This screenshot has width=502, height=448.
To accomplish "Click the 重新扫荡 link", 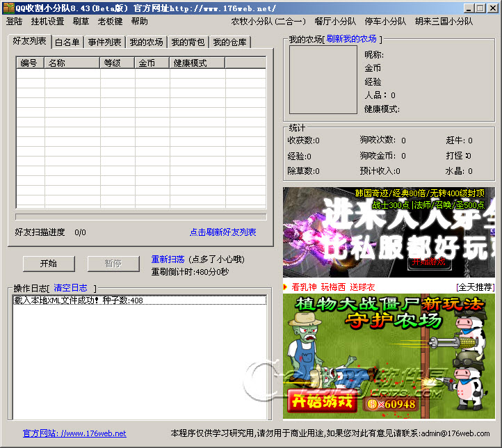I will pyautogui.click(x=168, y=259).
